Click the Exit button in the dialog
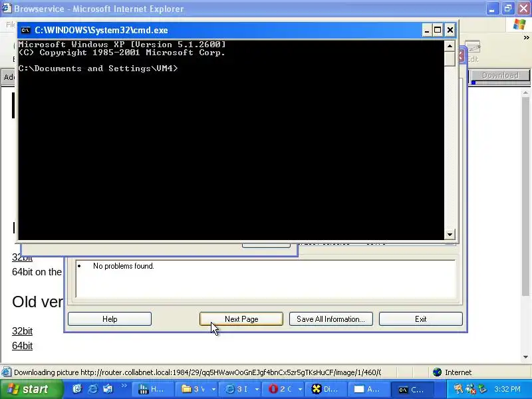 pos(421,319)
